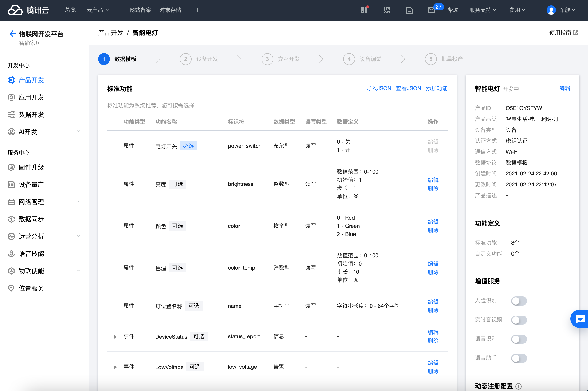The height and width of the screenshot is (391, 588).
Task: Open the message mailbox icon with badge 27
Action: pyautogui.click(x=431, y=10)
